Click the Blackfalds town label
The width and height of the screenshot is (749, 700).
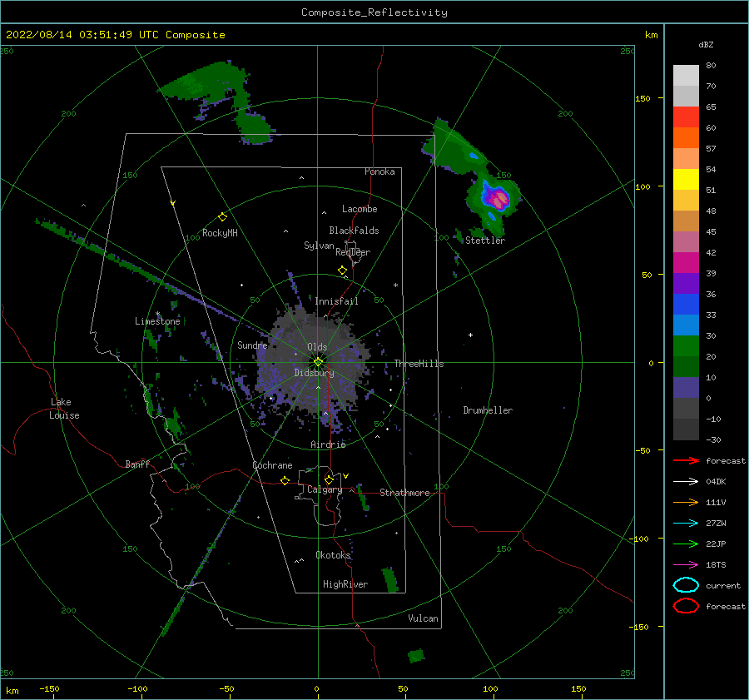click(354, 231)
